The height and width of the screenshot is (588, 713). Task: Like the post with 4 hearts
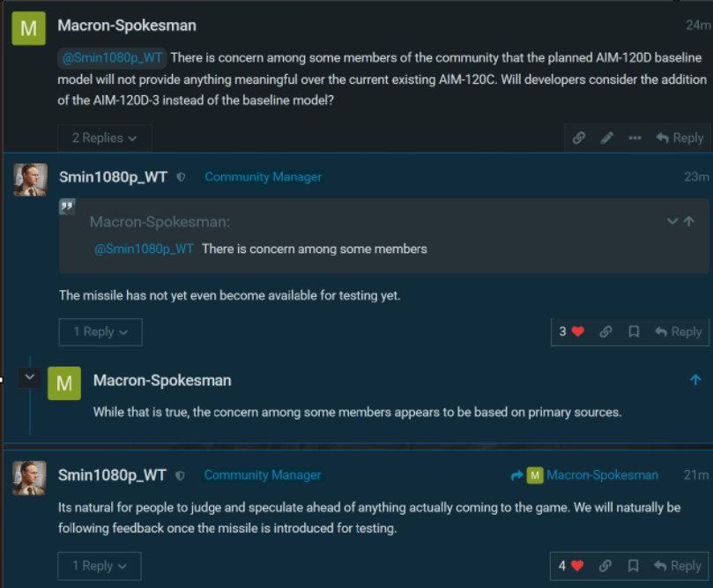point(577,566)
